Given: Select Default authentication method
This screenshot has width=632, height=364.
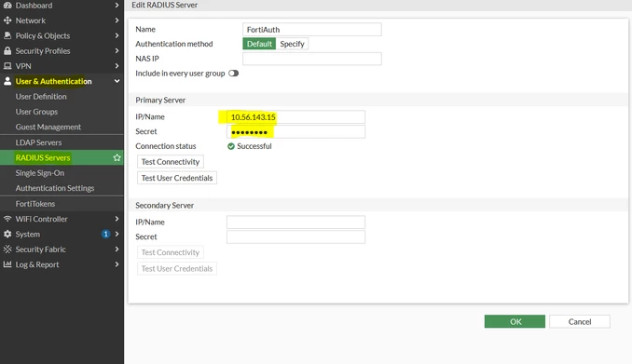Looking at the screenshot, I should click(x=259, y=44).
